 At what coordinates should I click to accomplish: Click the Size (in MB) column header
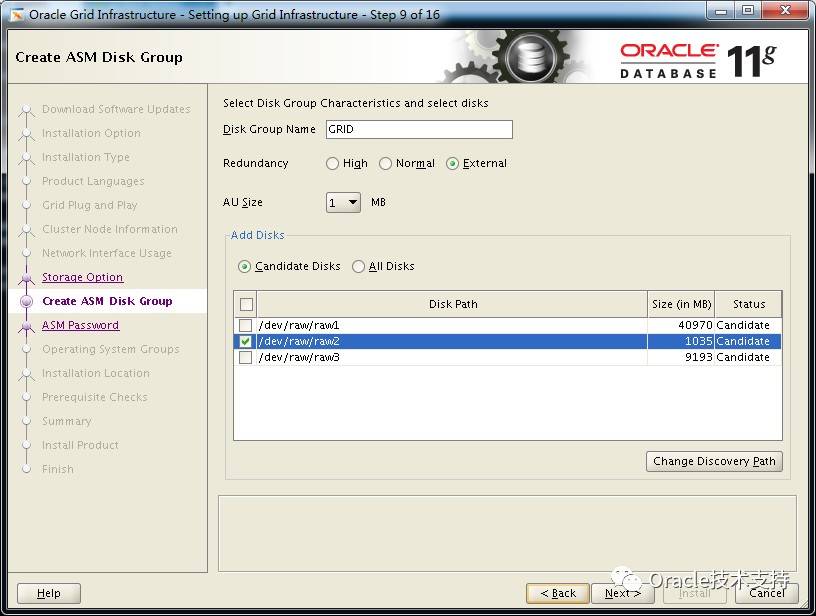pyautogui.click(x=681, y=304)
